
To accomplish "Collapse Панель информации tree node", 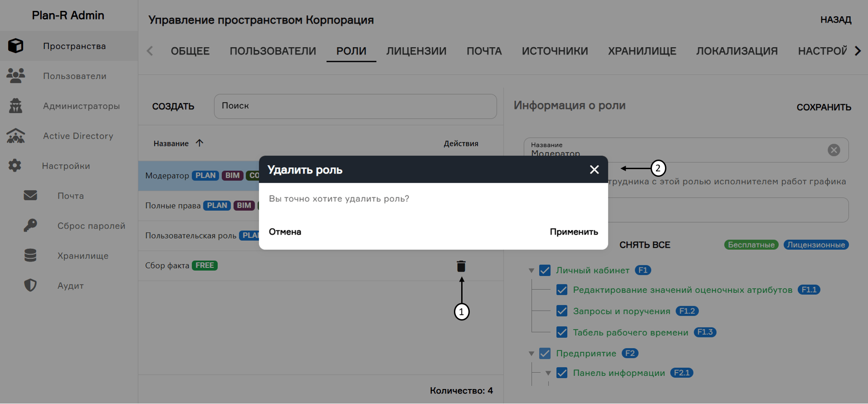I will click(x=548, y=373).
